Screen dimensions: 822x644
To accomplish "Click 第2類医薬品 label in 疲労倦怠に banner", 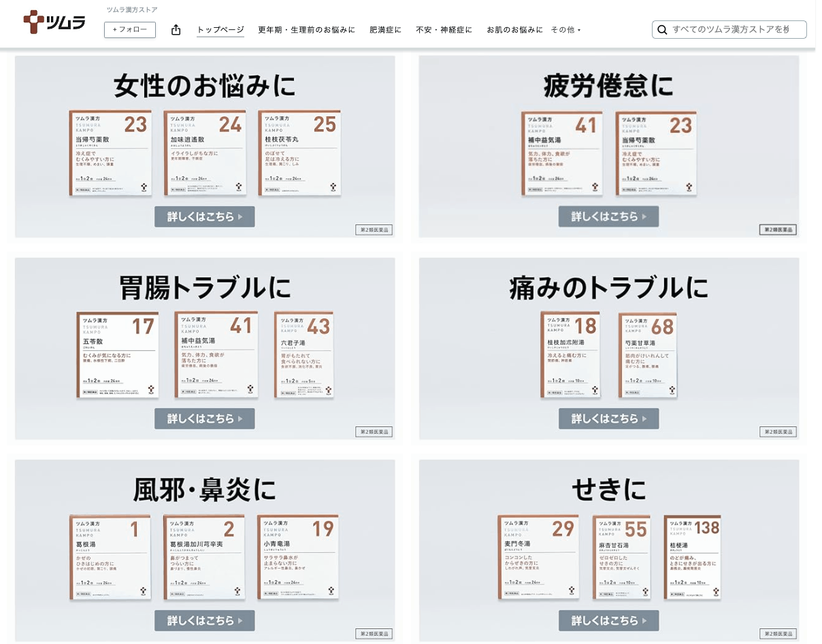I will click(x=778, y=230).
